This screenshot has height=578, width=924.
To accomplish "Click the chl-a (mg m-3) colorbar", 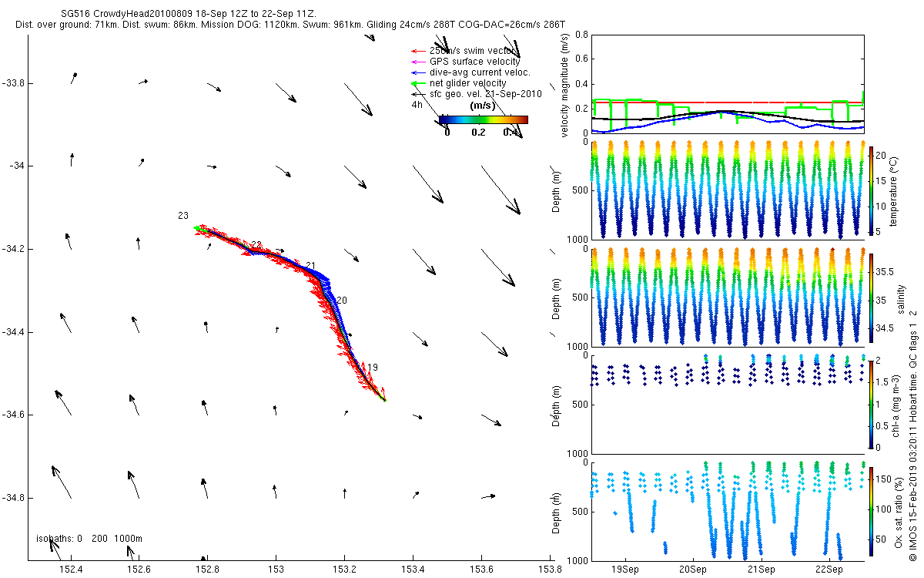I will click(x=872, y=405).
